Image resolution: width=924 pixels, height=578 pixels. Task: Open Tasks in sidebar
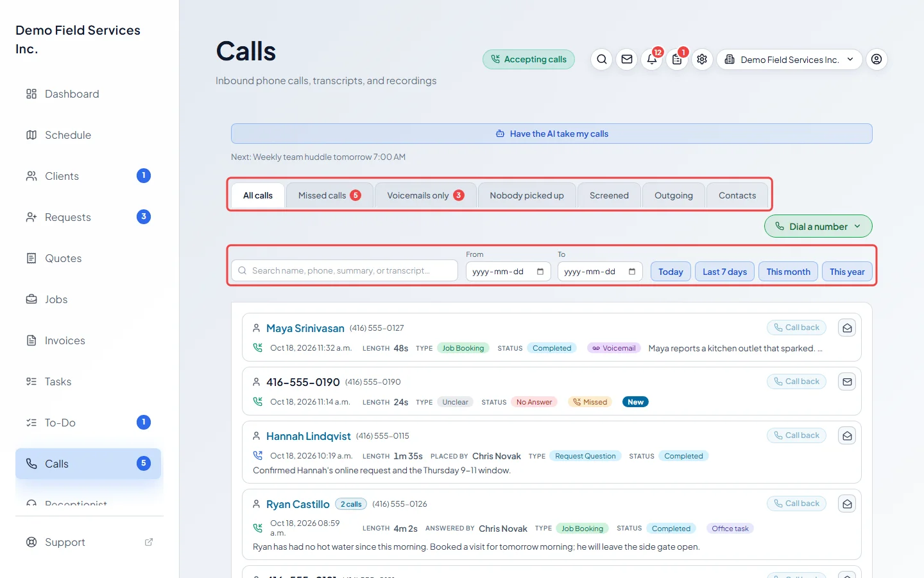[x=88, y=381]
